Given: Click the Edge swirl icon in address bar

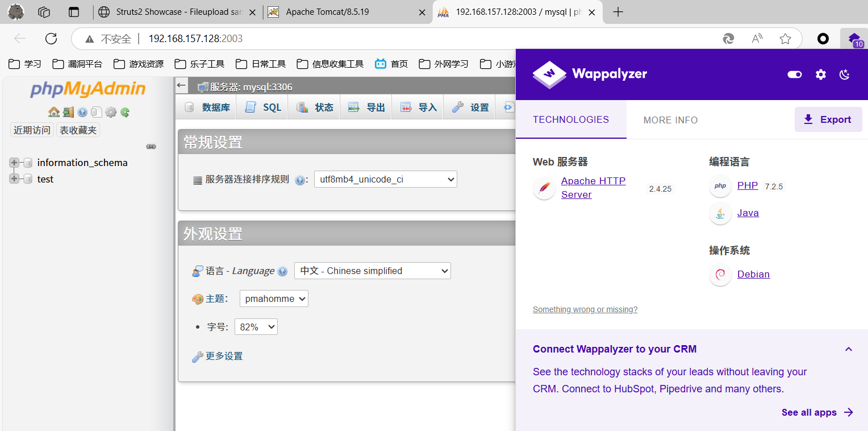Looking at the screenshot, I should pyautogui.click(x=728, y=39).
